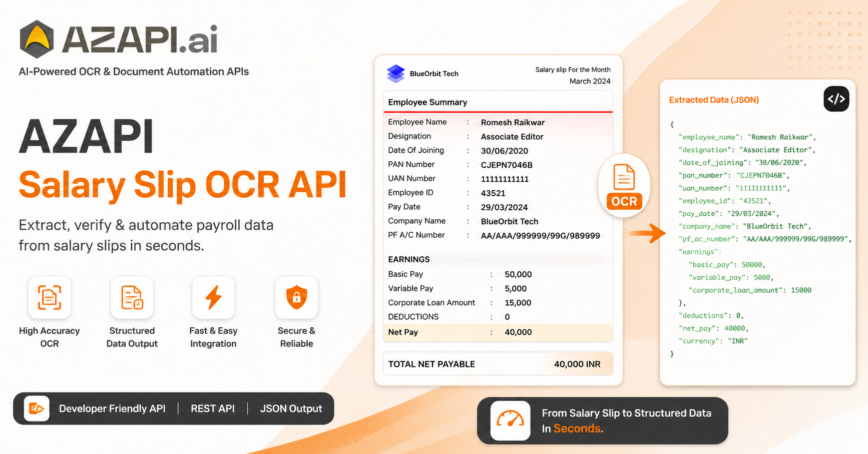Click the "PAN Number" field label
Image resolution: width=868 pixels, height=454 pixels.
point(411,164)
